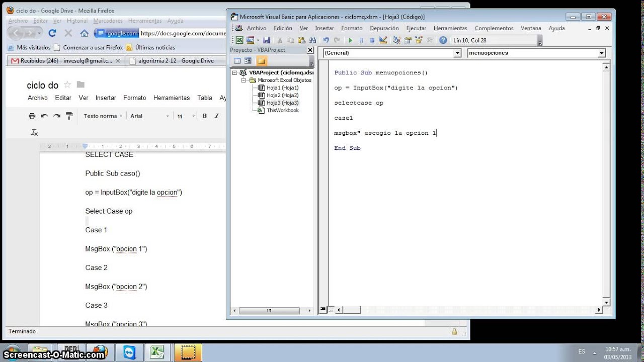The height and width of the screenshot is (362, 644).
Task: Open the Complementos menu in VBA editor
Action: pyautogui.click(x=494, y=28)
